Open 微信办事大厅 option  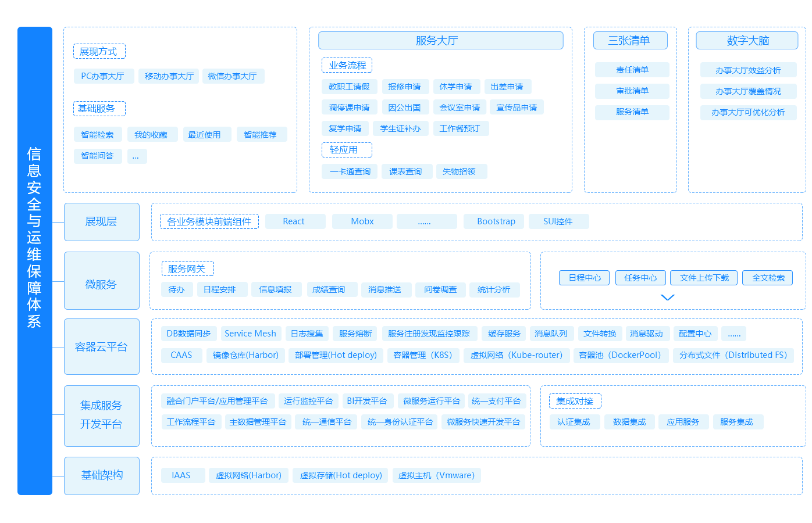coord(233,76)
